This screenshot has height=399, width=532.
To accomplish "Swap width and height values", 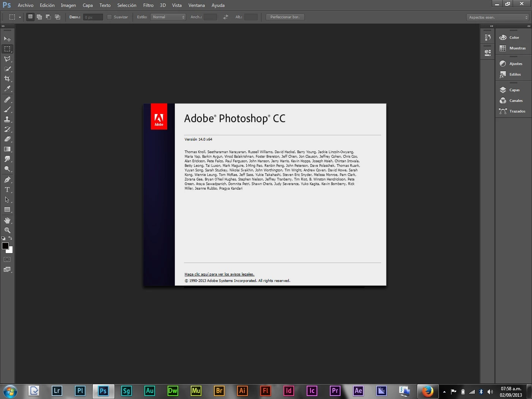I will click(x=226, y=17).
